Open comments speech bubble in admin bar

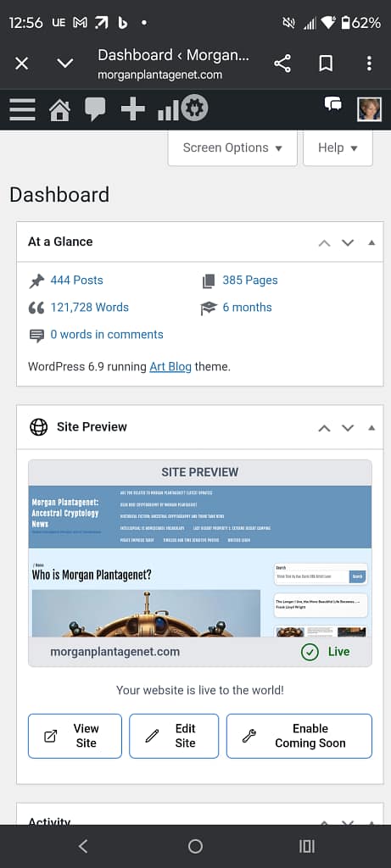pos(95,109)
